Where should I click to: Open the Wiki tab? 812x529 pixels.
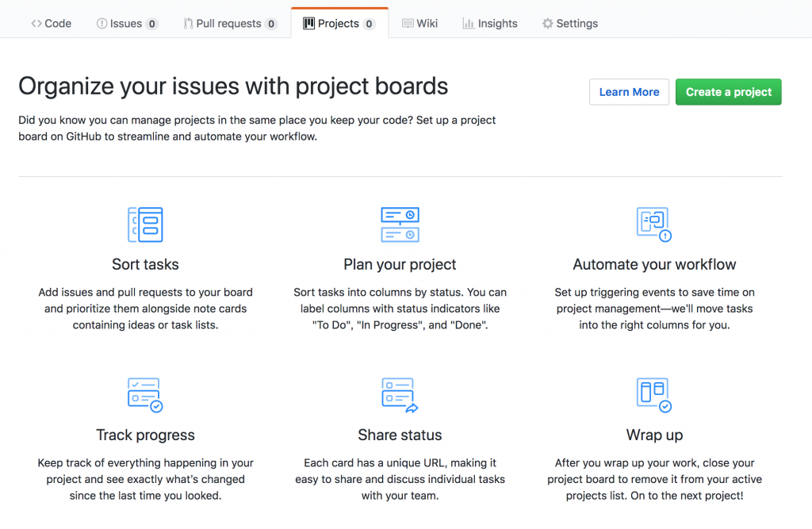[x=420, y=24]
